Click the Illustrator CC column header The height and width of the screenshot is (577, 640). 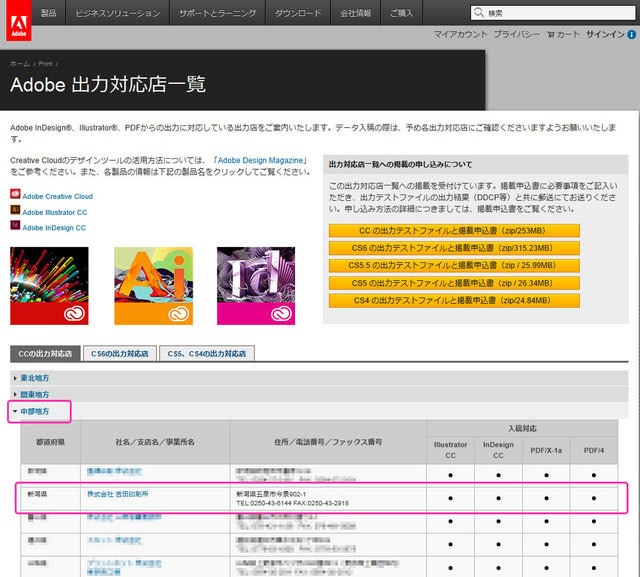451,450
